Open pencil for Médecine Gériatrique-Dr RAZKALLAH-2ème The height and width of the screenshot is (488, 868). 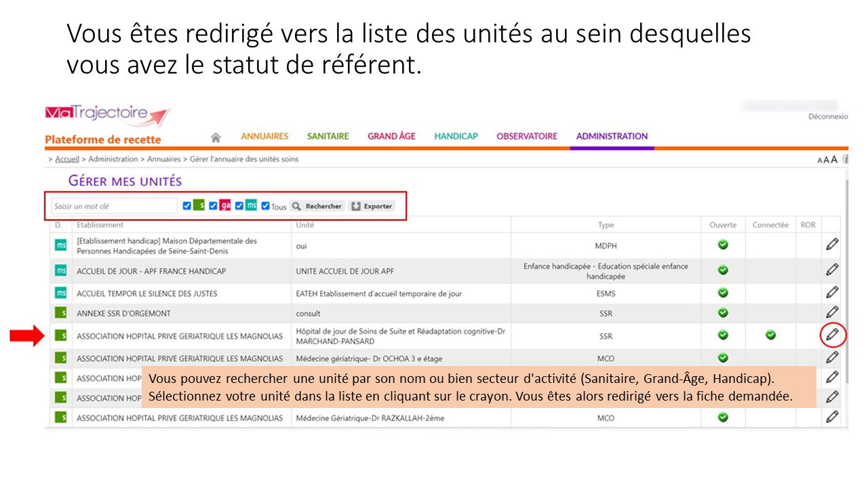832,417
